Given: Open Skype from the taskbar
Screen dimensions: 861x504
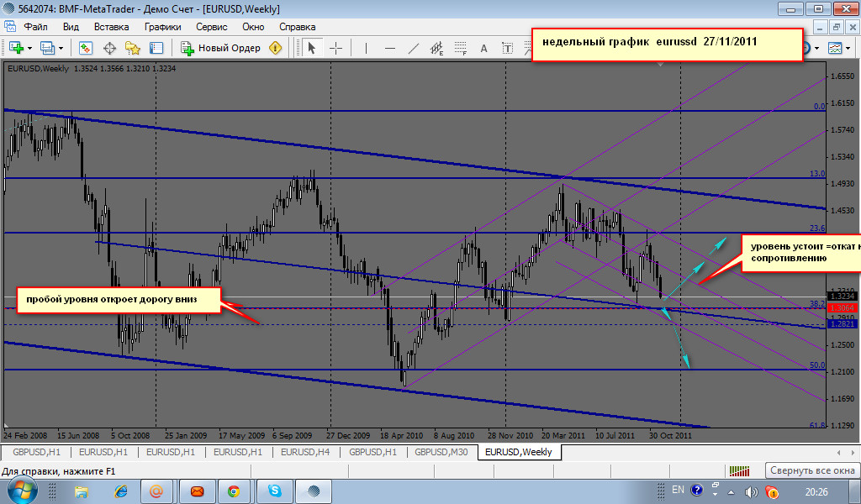Looking at the screenshot, I should tap(275, 491).
